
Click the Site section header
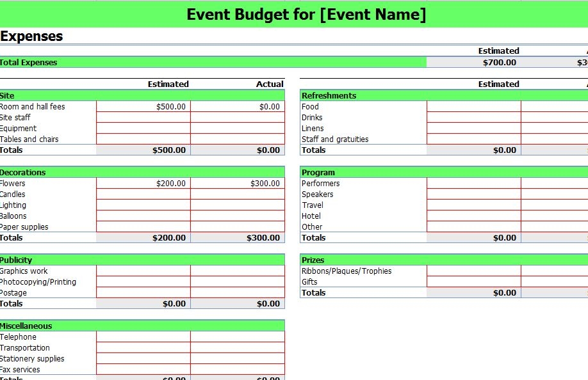pos(142,95)
